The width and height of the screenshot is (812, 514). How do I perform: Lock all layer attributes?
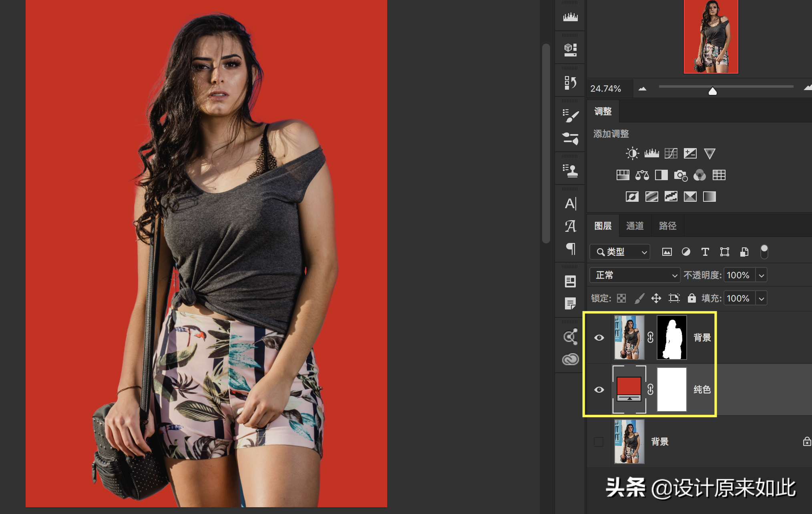(691, 298)
